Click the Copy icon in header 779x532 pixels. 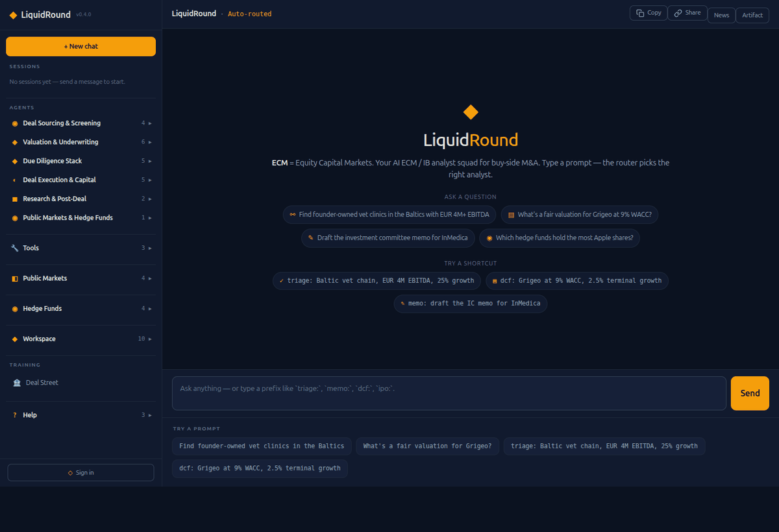point(640,13)
